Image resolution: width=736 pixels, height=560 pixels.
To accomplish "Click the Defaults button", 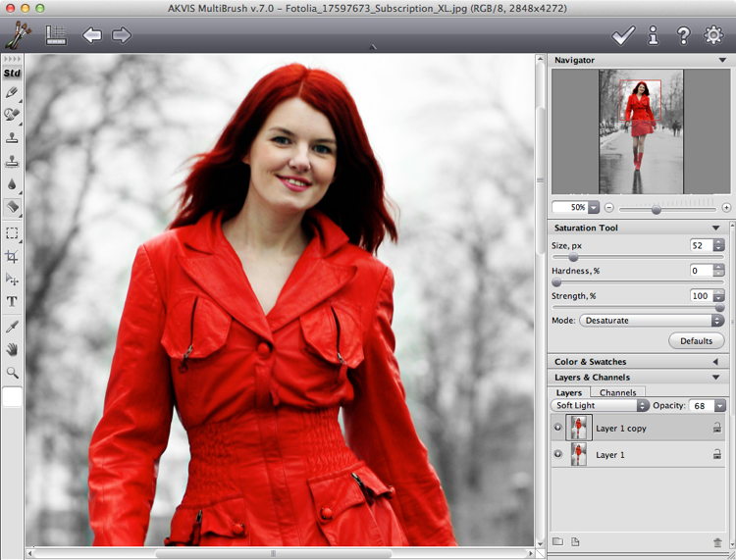I will (x=697, y=341).
